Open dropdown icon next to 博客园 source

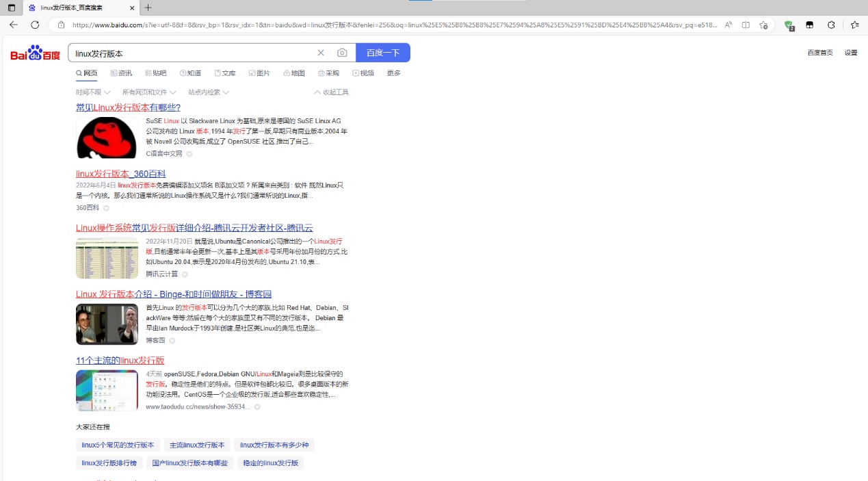pos(172,341)
